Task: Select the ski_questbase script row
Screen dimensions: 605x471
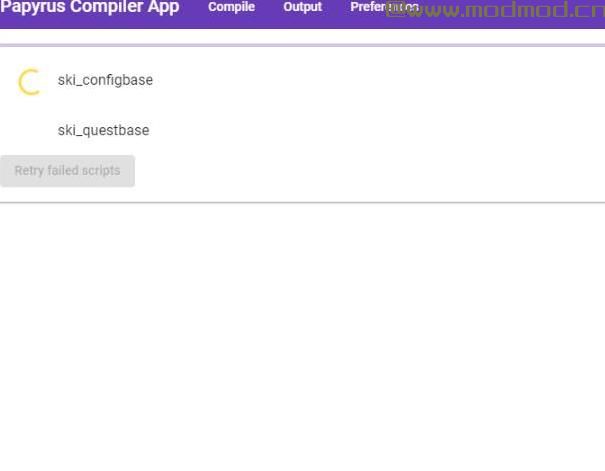Action: pos(302,130)
